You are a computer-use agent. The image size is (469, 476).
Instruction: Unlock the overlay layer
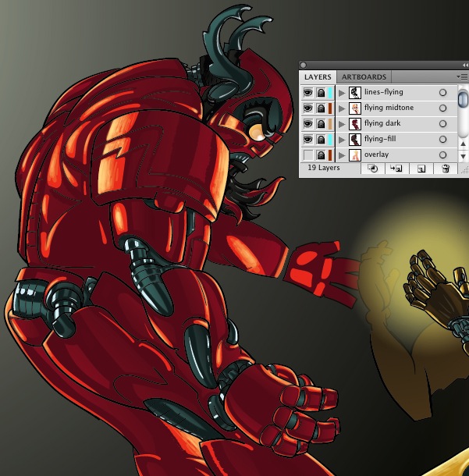321,155
